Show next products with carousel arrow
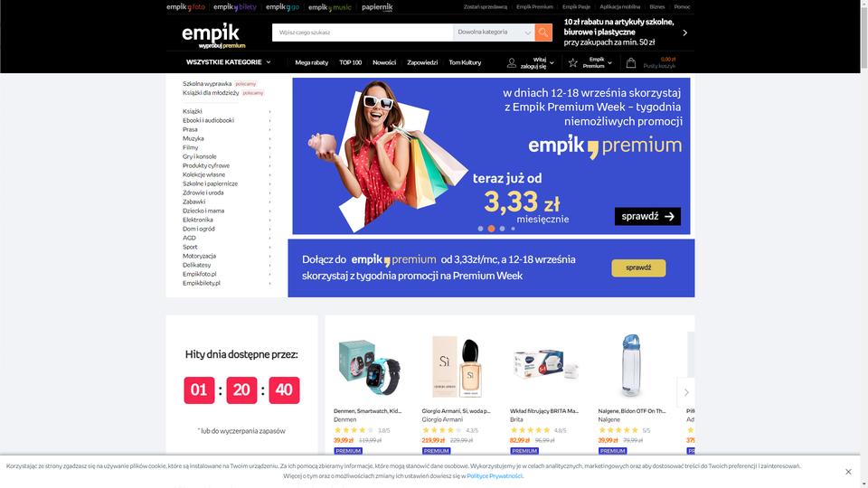This screenshot has height=488, width=868. point(686,392)
